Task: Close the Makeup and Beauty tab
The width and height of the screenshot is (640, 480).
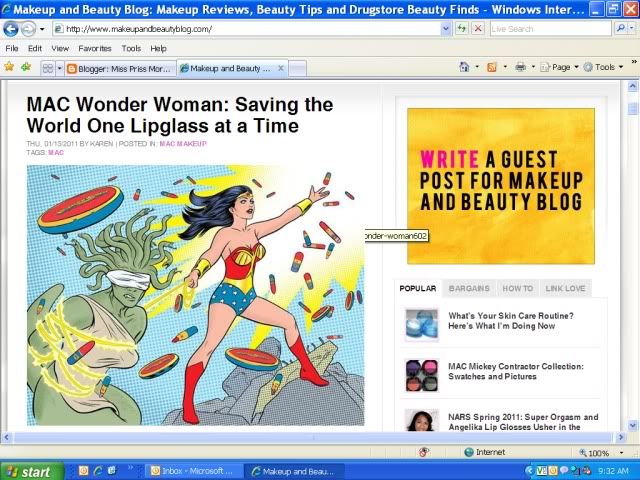Action: click(x=281, y=68)
